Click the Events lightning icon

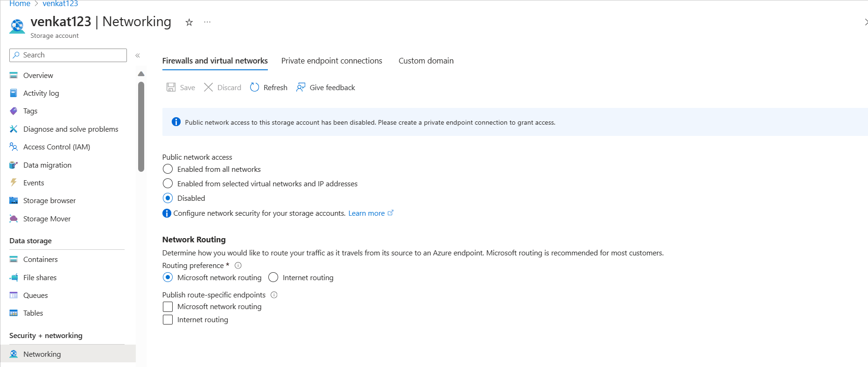[14, 183]
